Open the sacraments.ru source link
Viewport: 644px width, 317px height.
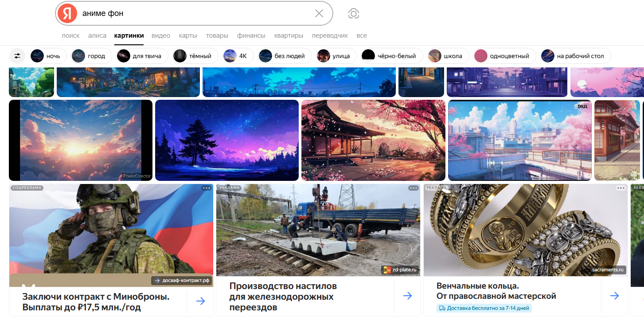(x=604, y=270)
